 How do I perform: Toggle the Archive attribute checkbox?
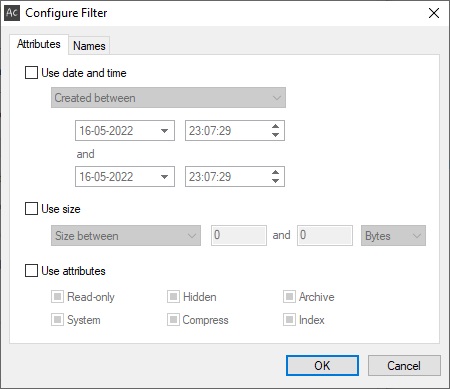point(289,296)
